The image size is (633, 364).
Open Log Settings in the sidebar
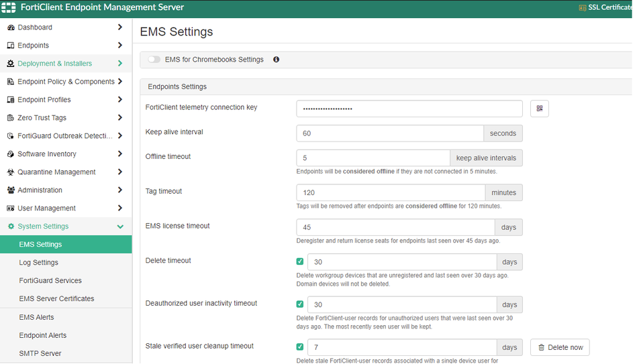pos(38,263)
